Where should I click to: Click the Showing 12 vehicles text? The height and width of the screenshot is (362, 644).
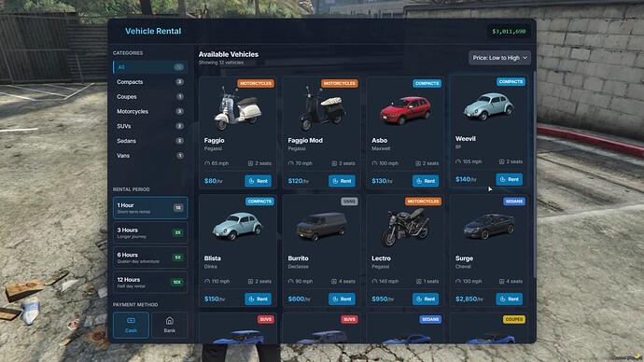(x=221, y=63)
